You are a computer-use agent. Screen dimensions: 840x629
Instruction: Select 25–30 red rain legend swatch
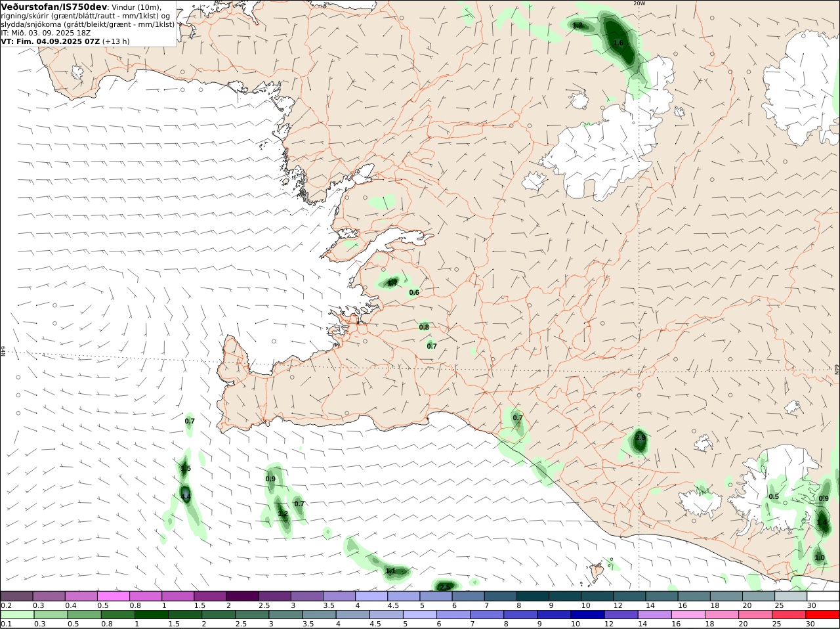point(789,615)
